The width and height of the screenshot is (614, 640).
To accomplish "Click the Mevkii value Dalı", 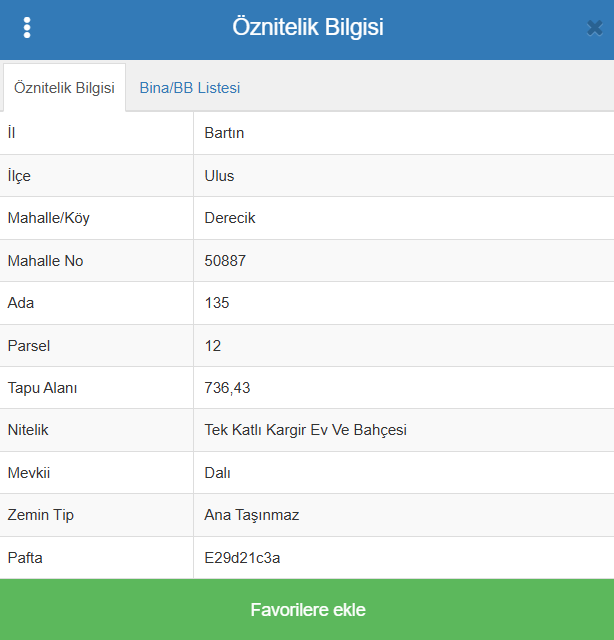I will click(x=217, y=473).
